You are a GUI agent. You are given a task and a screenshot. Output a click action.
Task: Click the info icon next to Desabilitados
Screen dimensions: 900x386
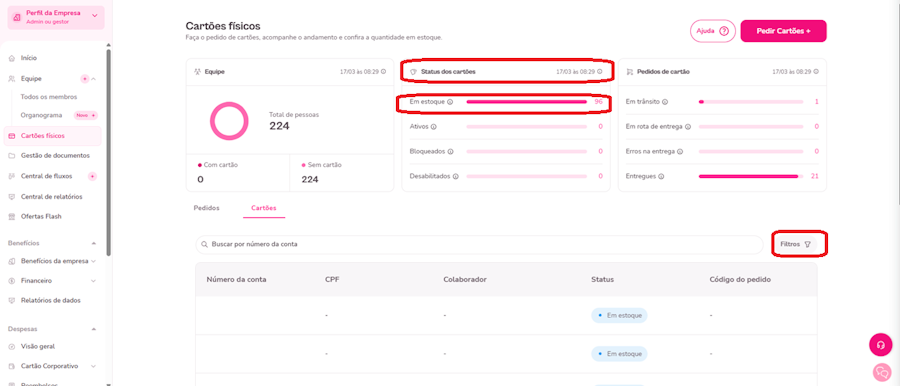coord(456,176)
